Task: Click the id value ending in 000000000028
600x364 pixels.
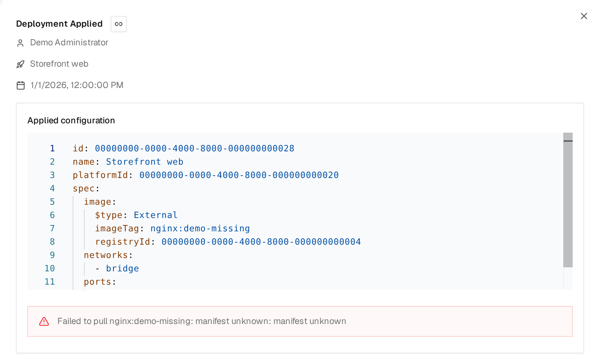Action: (195, 148)
